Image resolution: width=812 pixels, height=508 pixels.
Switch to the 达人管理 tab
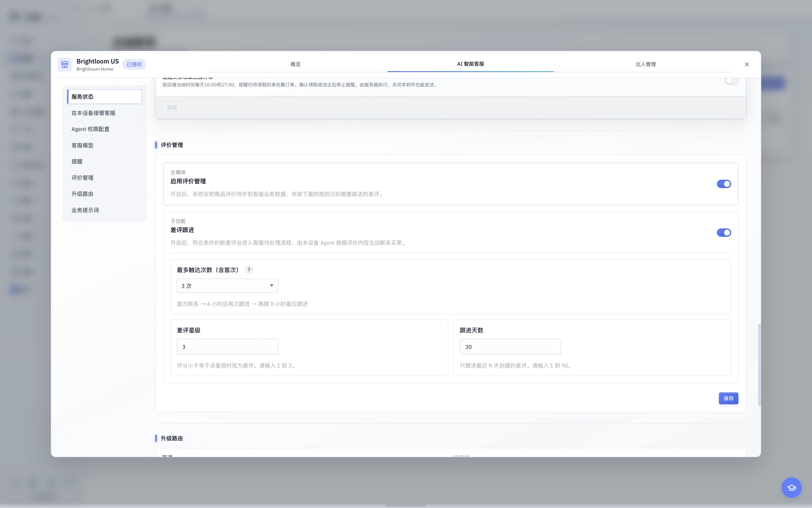645,64
